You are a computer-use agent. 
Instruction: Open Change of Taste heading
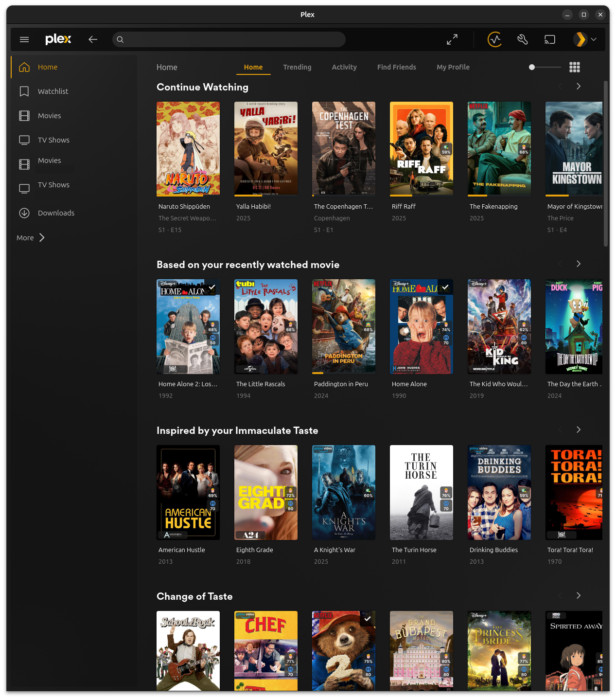pos(194,596)
